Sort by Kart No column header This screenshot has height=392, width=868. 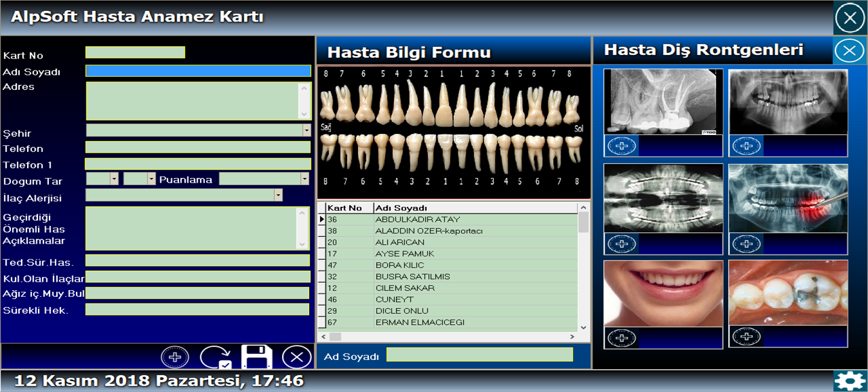tap(350, 208)
